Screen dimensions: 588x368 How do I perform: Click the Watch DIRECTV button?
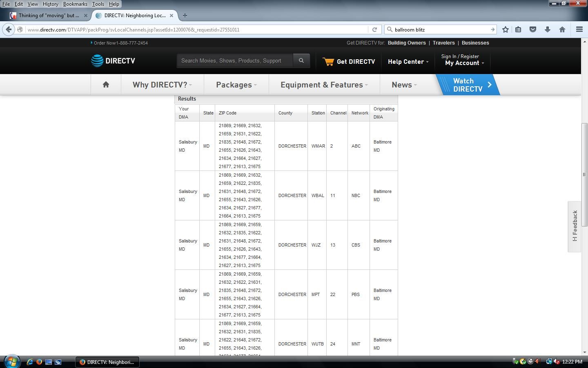coord(468,85)
